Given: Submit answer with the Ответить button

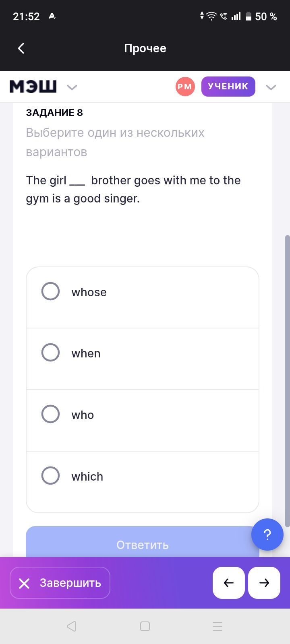Looking at the screenshot, I should point(143,542).
